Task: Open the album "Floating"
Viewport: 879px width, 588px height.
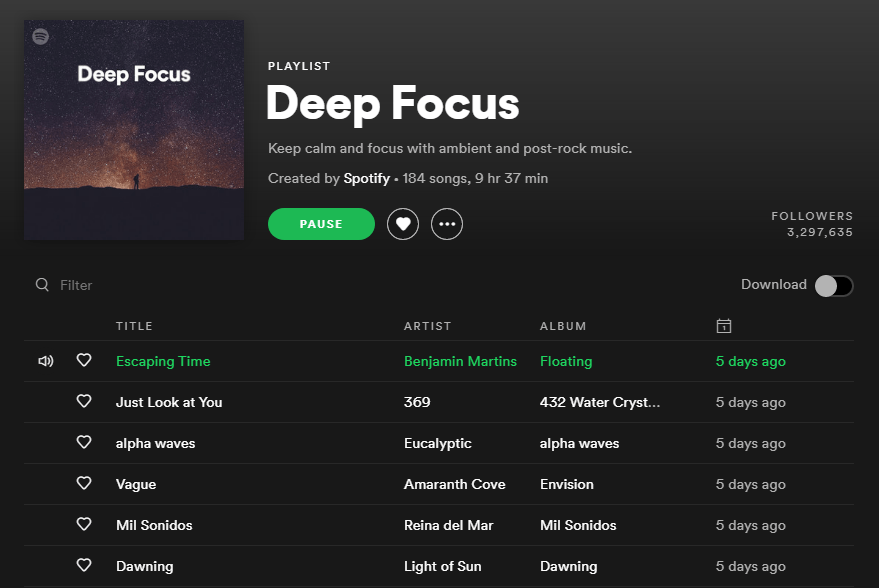Action: [566, 361]
